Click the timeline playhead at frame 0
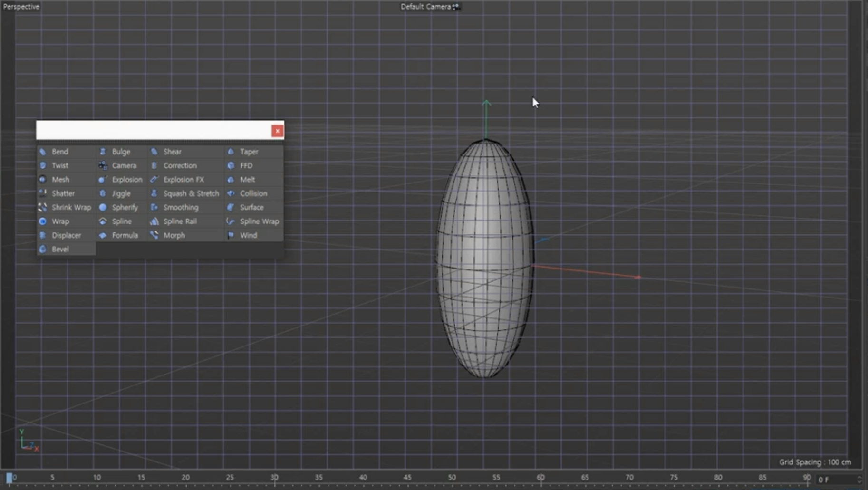The image size is (868, 490). click(x=9, y=478)
